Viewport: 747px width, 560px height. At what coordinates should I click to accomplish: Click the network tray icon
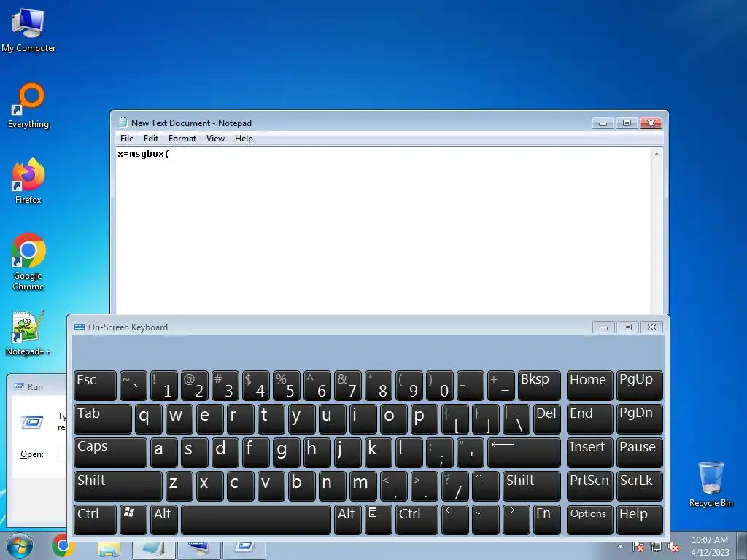click(x=656, y=547)
